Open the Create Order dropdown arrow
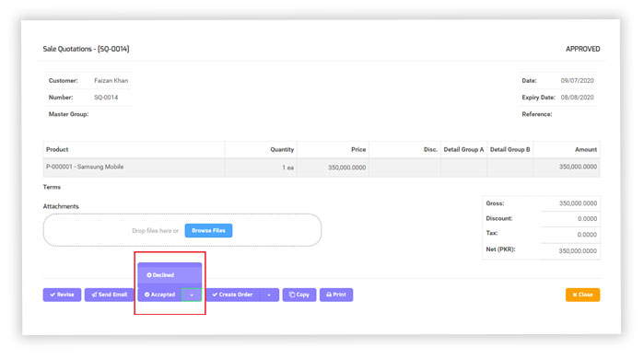644x359 pixels. click(269, 295)
